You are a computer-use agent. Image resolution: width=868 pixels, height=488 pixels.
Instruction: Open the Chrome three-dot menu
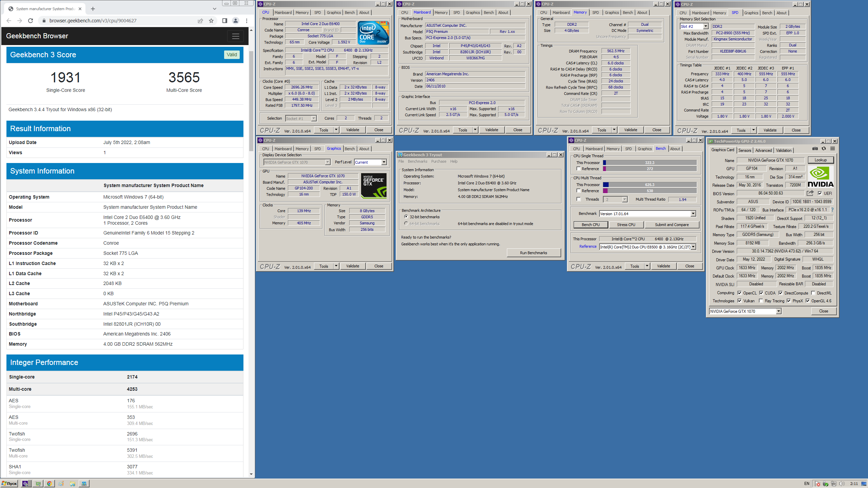click(246, 21)
